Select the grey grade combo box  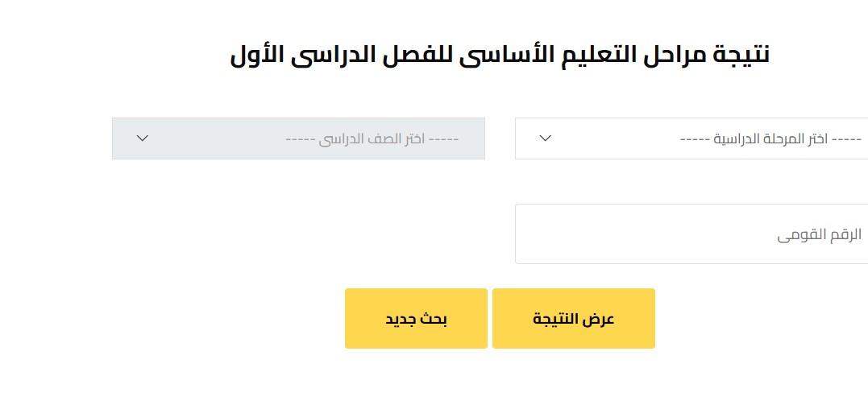click(298, 138)
